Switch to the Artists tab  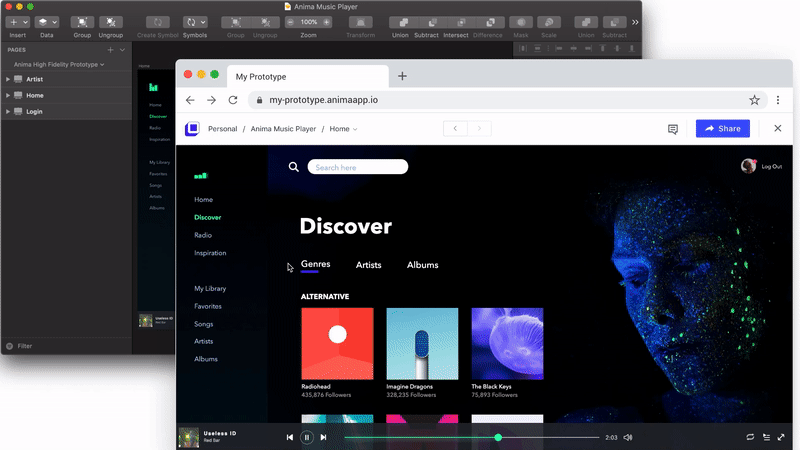tap(368, 265)
